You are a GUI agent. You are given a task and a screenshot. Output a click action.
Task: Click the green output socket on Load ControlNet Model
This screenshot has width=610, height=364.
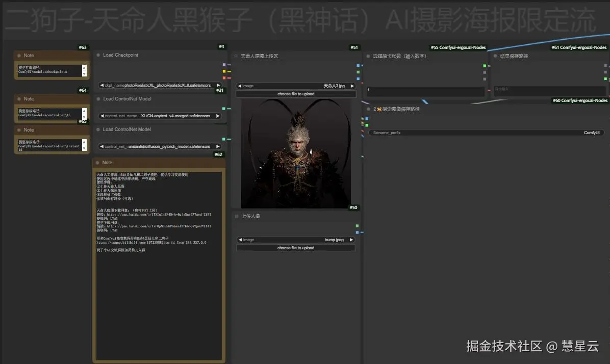pyautogui.click(x=223, y=108)
